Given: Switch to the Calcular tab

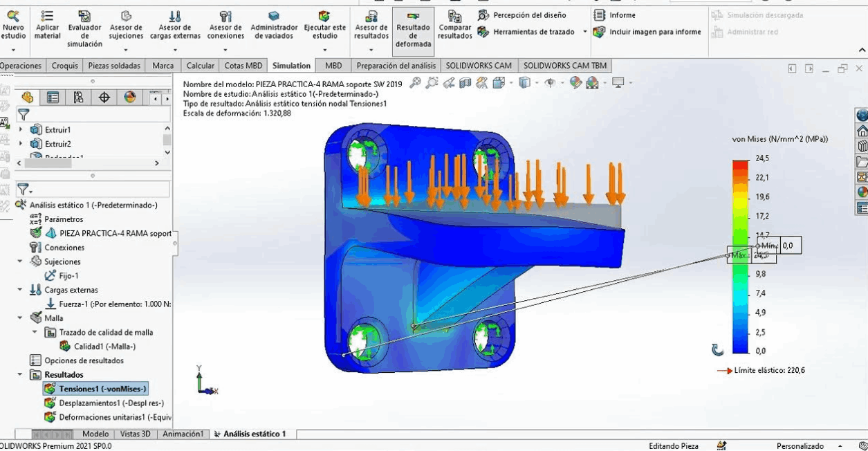Looking at the screenshot, I should click(x=200, y=66).
